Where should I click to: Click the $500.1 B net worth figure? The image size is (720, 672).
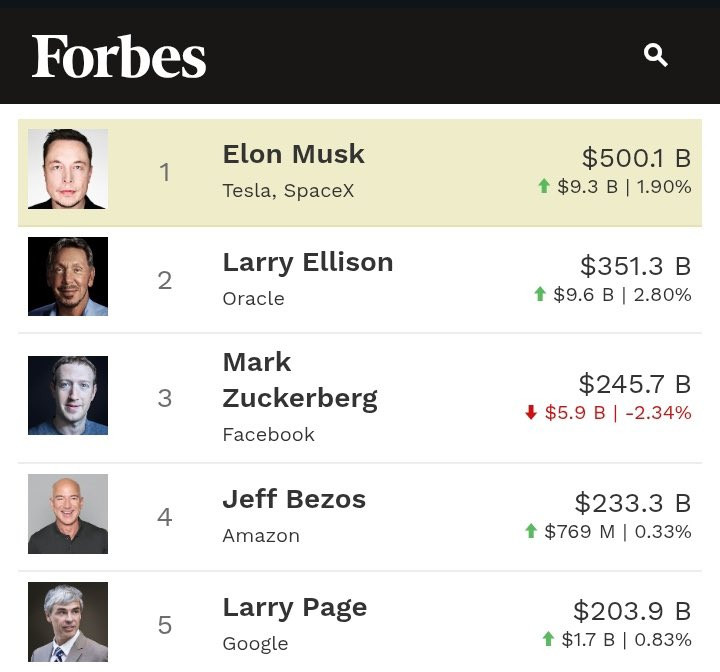point(636,158)
